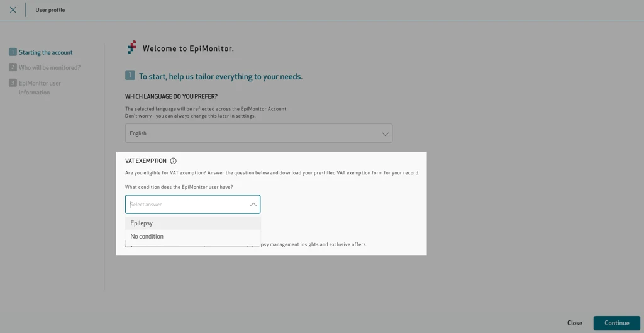Screen dimensions: 644x333
Task: Click the EpiMonitor logo icon
Action: pos(132,48)
